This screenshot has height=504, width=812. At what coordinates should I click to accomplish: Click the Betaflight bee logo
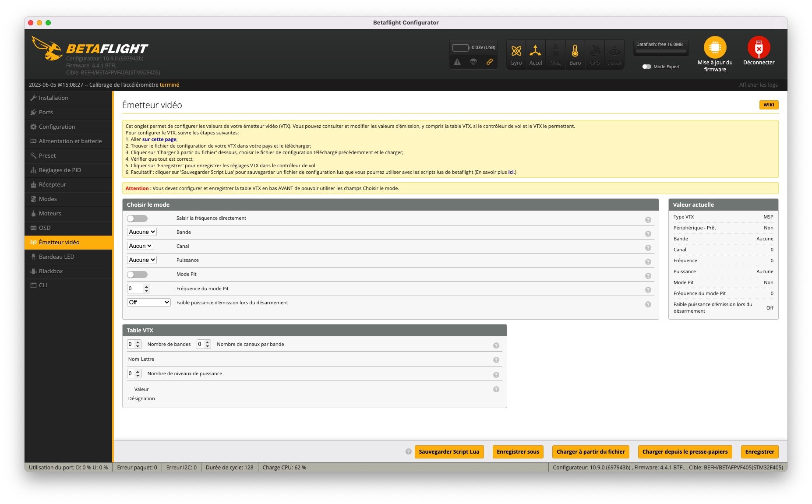pos(47,48)
